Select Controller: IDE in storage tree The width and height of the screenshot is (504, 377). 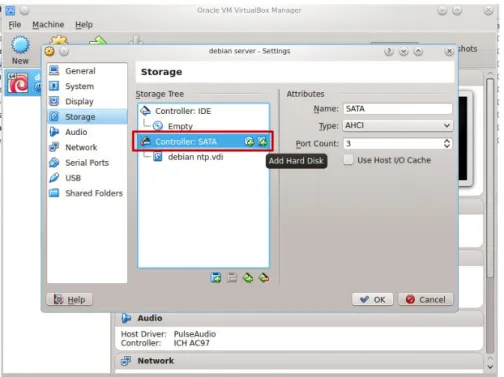pos(203,111)
